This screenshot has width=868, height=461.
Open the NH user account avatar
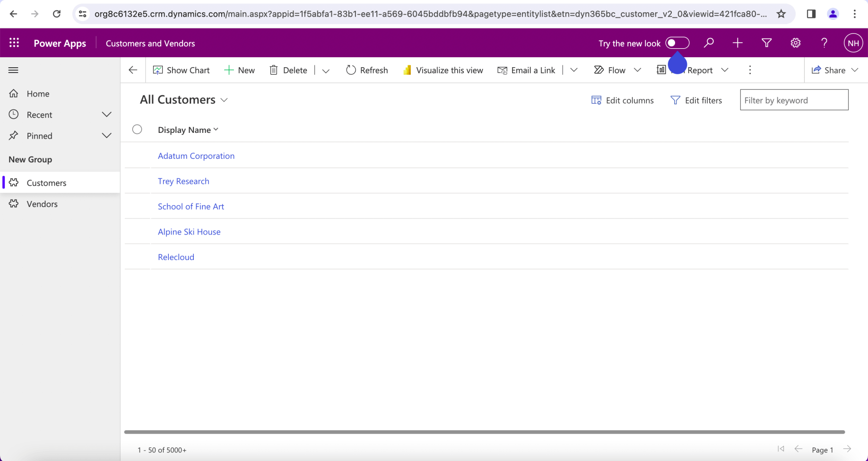click(853, 43)
